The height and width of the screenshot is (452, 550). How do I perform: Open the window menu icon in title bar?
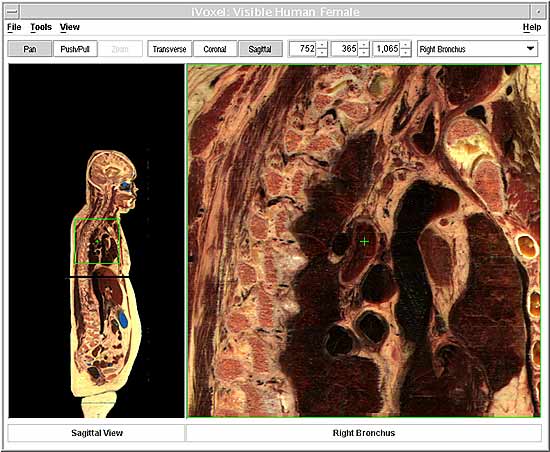point(12,12)
